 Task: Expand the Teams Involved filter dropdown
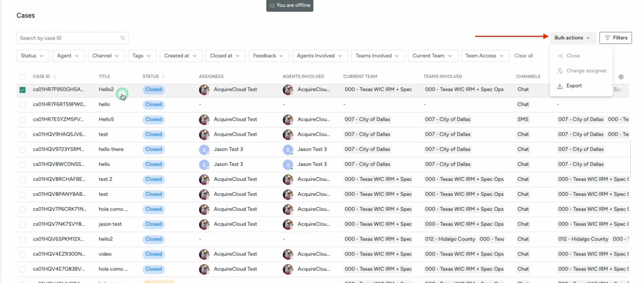pyautogui.click(x=378, y=56)
